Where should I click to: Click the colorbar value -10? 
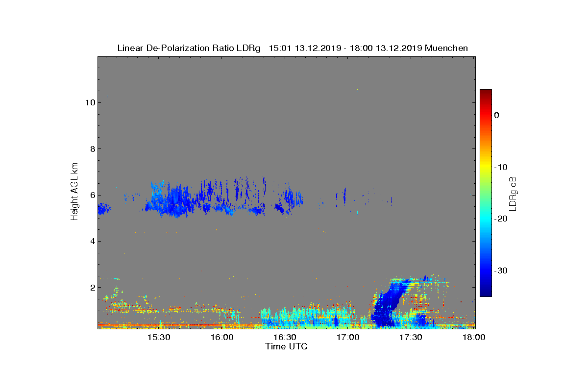pos(500,167)
